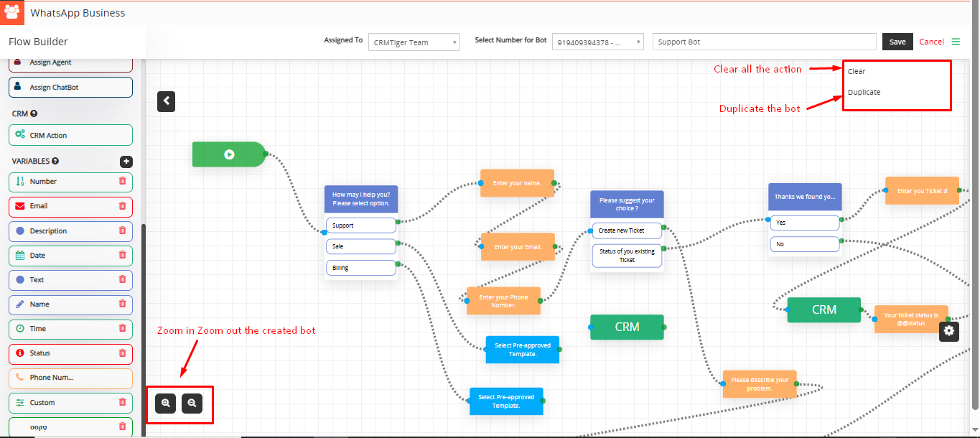Edit the Support Bot name field
980x438 pixels.
click(x=765, y=42)
